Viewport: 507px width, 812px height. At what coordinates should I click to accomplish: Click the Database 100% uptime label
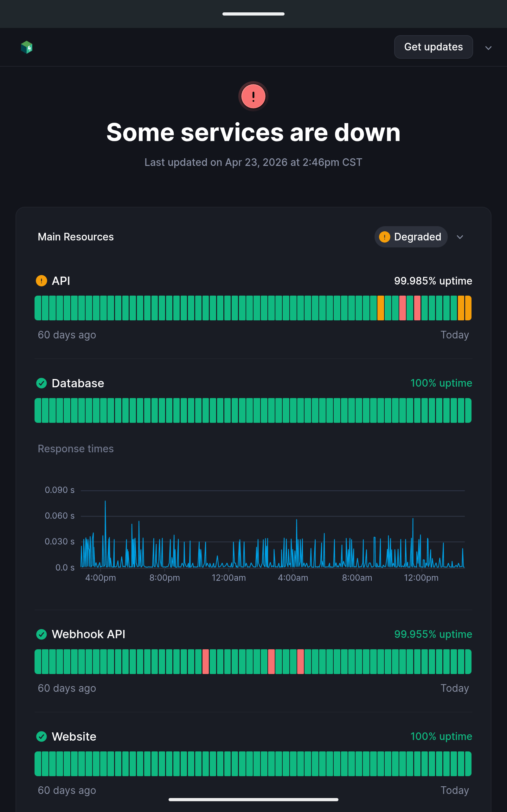pos(441,383)
